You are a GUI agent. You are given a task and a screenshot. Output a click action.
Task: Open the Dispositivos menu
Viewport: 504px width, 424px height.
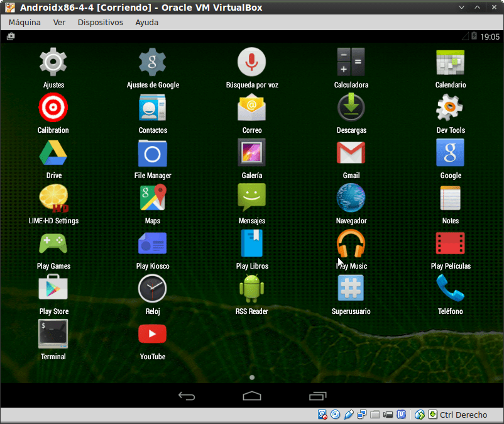100,22
